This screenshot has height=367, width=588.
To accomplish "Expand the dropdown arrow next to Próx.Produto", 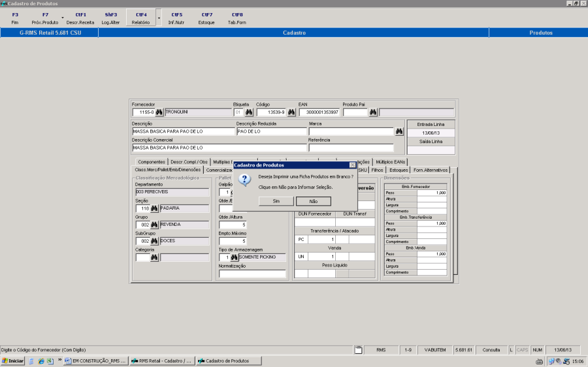I will coord(62,18).
